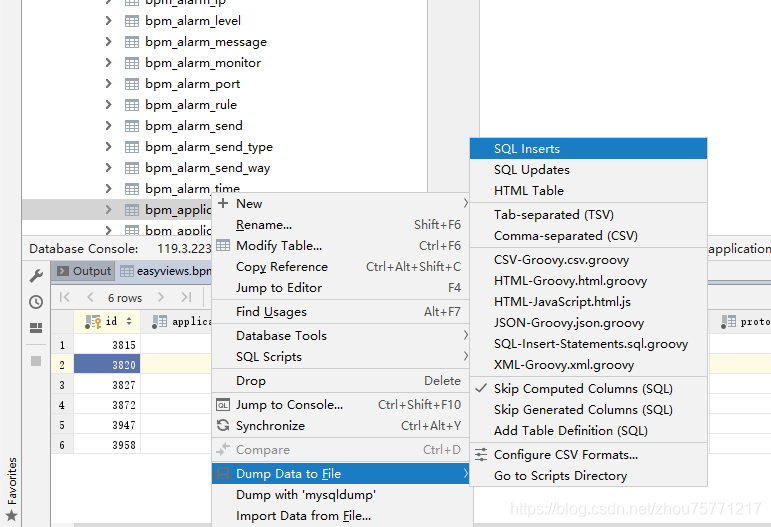The height and width of the screenshot is (527, 771).
Task: Click the first page navigation arrow icon
Action: tap(64, 297)
